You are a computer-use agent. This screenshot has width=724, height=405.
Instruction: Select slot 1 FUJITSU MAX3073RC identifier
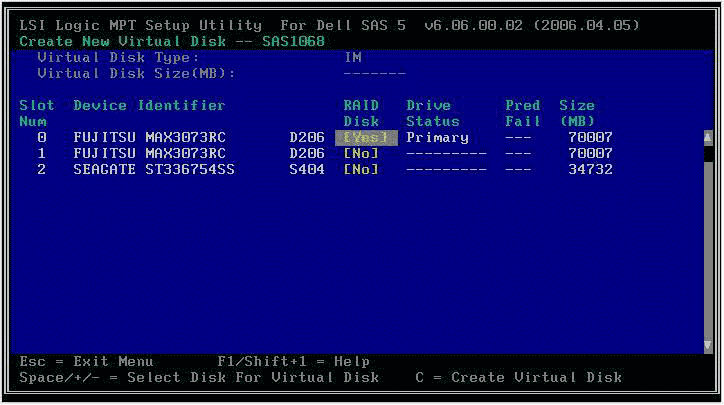tap(150, 153)
